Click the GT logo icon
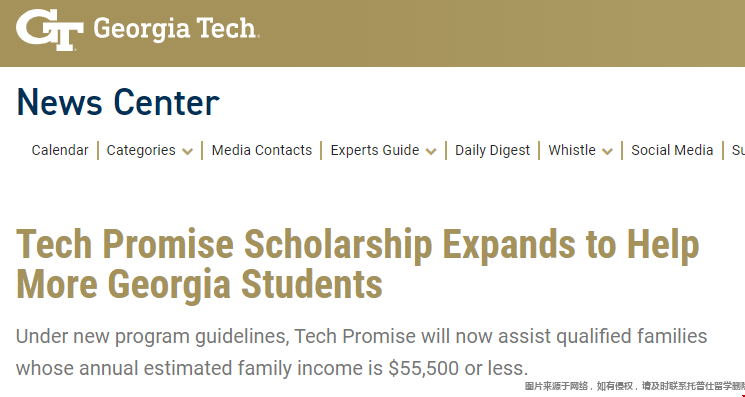The height and width of the screenshot is (397, 745). pos(50,30)
